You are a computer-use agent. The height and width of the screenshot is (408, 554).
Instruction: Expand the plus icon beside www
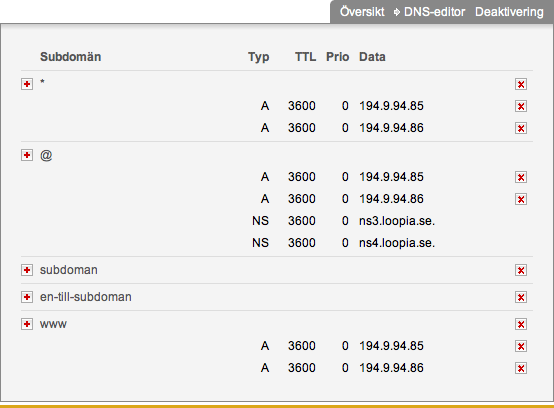click(27, 324)
